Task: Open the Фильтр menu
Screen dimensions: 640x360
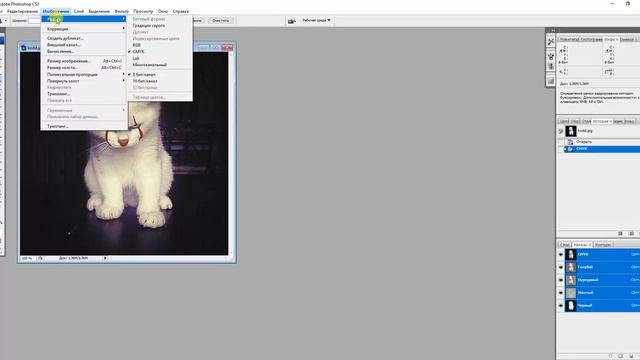Action: click(122, 11)
